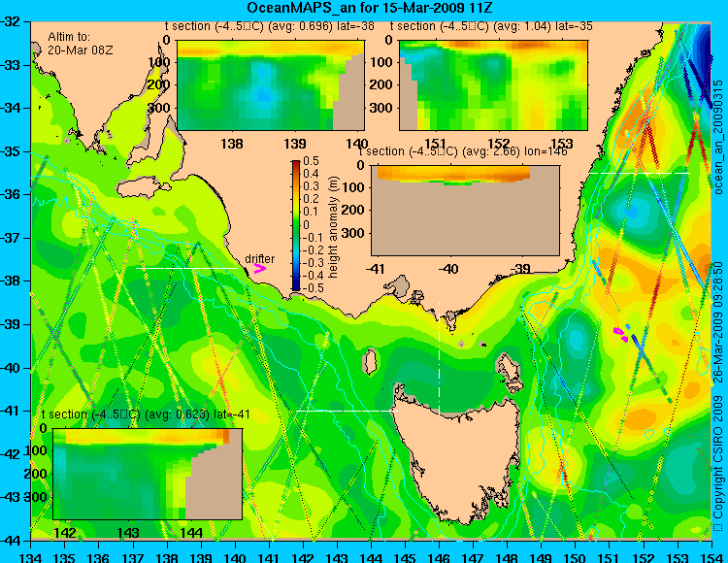This screenshot has height=563, width=728.
Task: Click the -41 latitude axis label on main map
Action: click(10, 411)
